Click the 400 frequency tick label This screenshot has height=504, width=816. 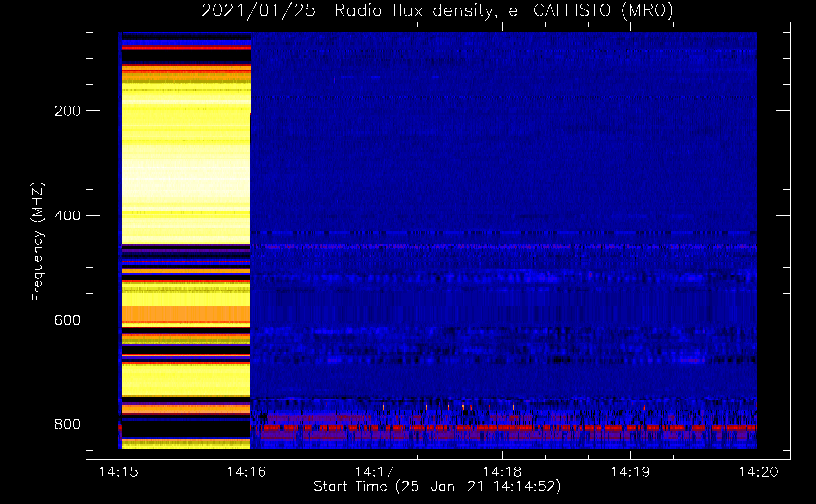point(68,216)
